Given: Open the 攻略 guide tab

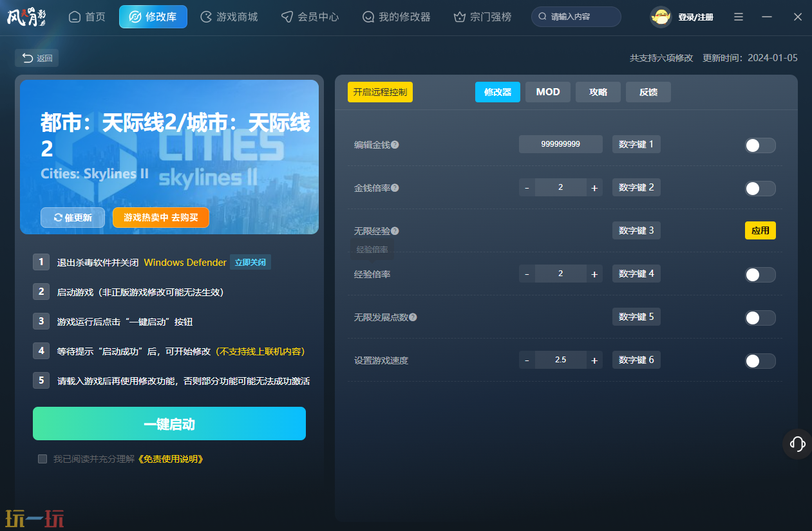Looking at the screenshot, I should point(598,92).
